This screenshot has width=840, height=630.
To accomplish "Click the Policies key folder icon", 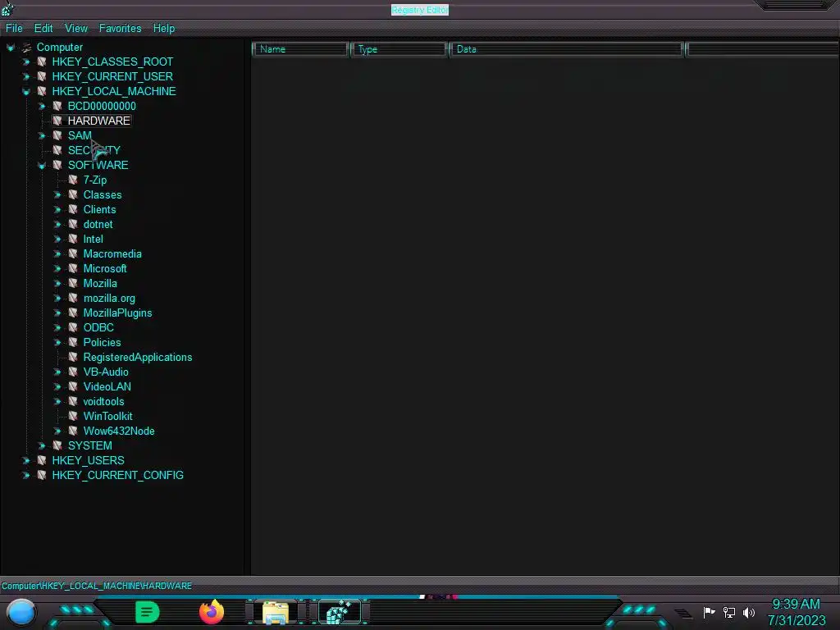I will click(x=73, y=342).
